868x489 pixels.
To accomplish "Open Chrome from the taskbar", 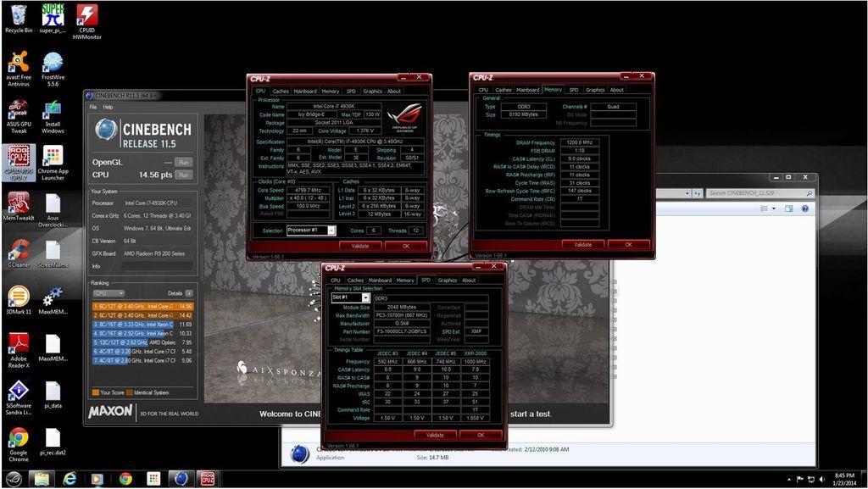I will coord(125,479).
